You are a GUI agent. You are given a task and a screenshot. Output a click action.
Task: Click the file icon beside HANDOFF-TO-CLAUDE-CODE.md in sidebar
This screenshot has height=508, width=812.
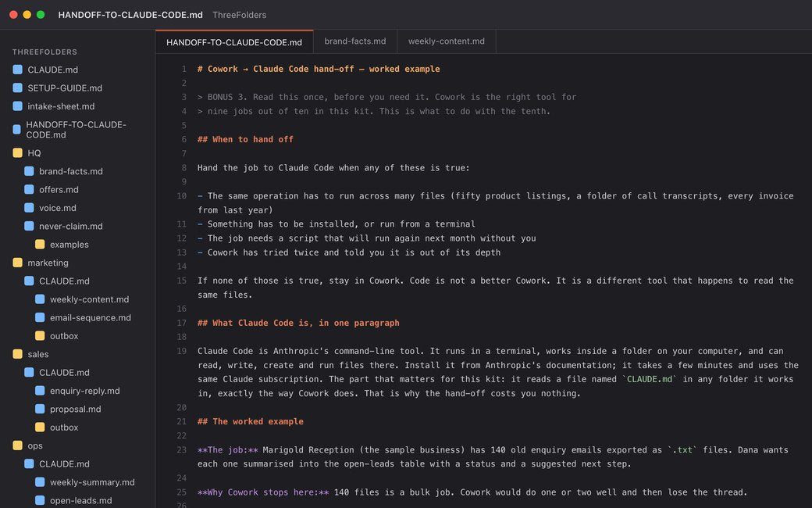(16, 129)
